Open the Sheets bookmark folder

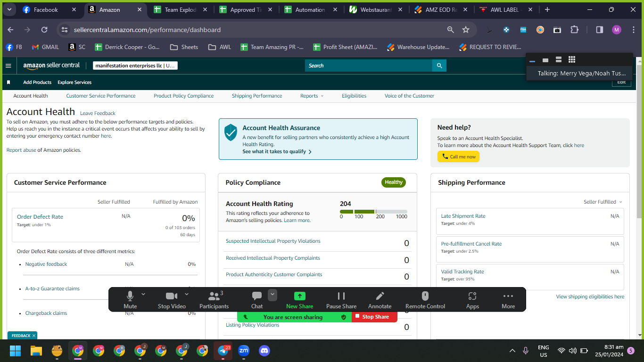click(184, 47)
